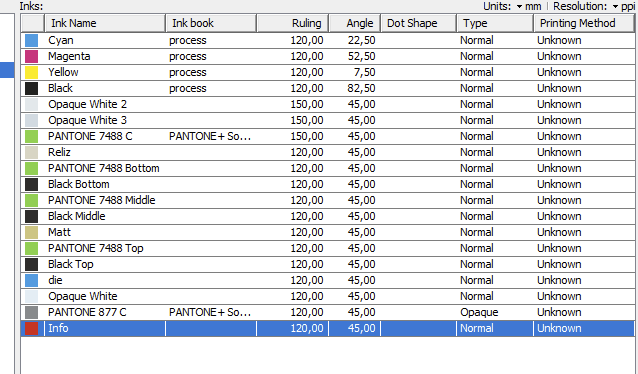The height and width of the screenshot is (374, 638).
Task: Click PANTONE 7488 C ink book cell
Action: [210, 136]
